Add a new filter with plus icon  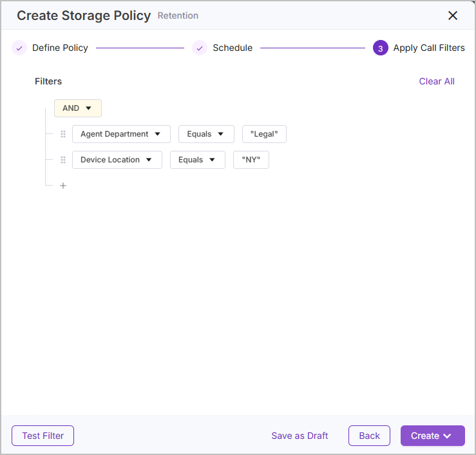[63, 186]
